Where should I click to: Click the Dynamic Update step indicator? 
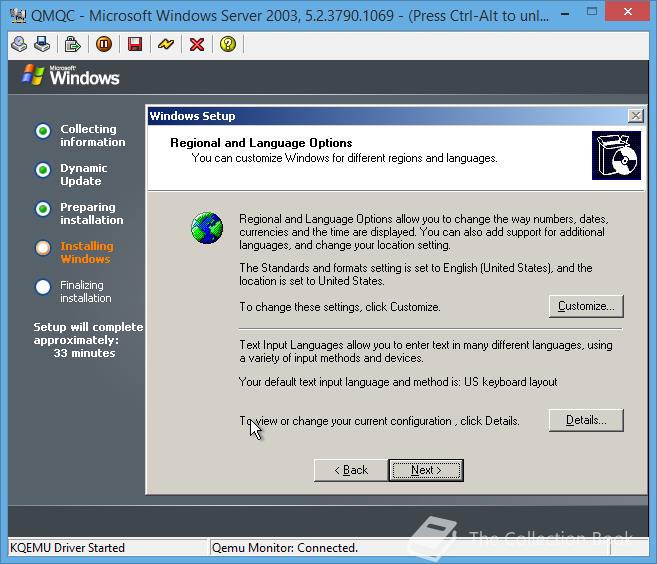point(43,170)
